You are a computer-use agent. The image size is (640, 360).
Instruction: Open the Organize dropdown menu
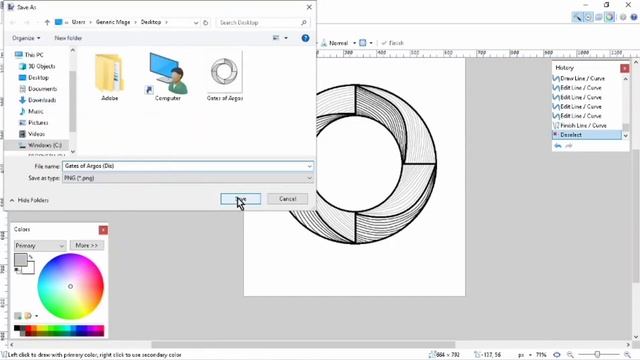[26, 38]
